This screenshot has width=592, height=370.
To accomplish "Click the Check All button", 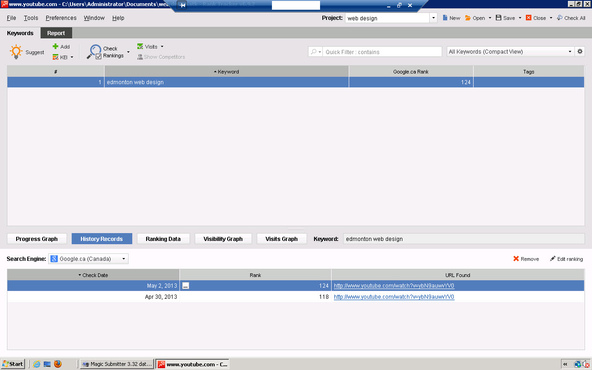I will (x=571, y=18).
